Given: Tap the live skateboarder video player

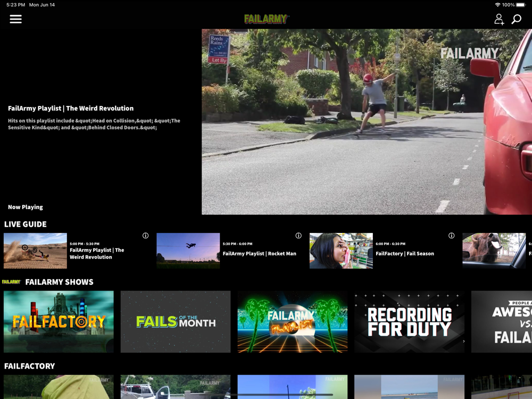Looking at the screenshot, I should click(x=367, y=121).
